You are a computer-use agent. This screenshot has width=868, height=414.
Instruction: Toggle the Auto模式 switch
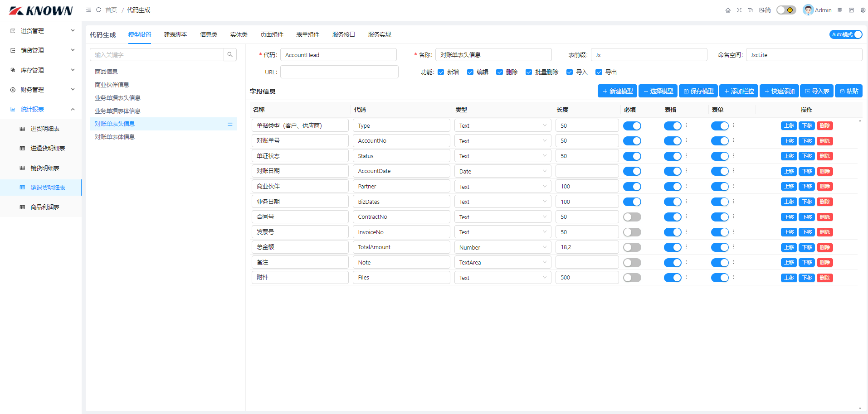pos(845,34)
